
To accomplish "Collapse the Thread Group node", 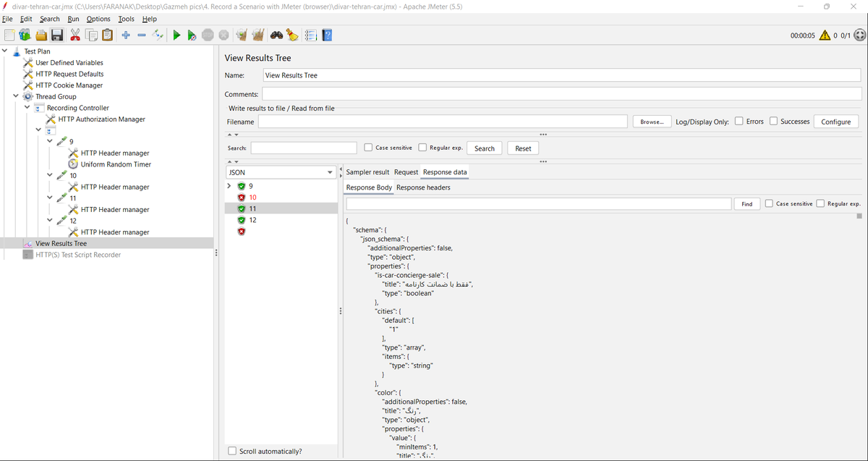I will click(x=16, y=96).
